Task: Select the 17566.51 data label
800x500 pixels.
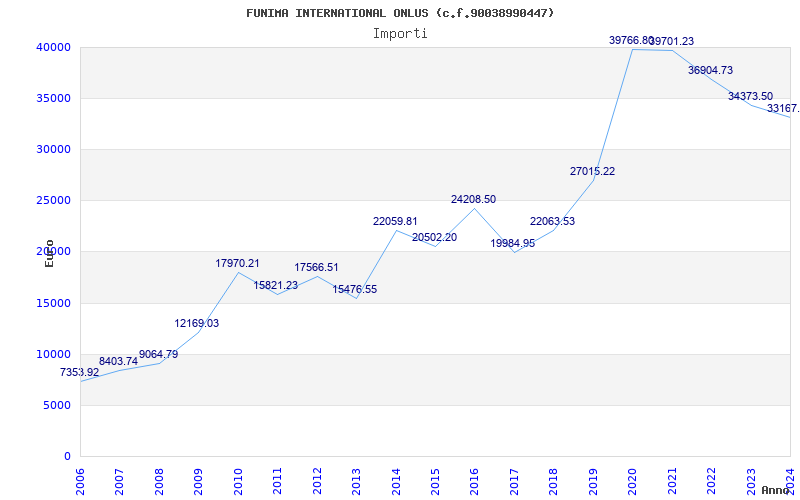Action: [x=316, y=267]
